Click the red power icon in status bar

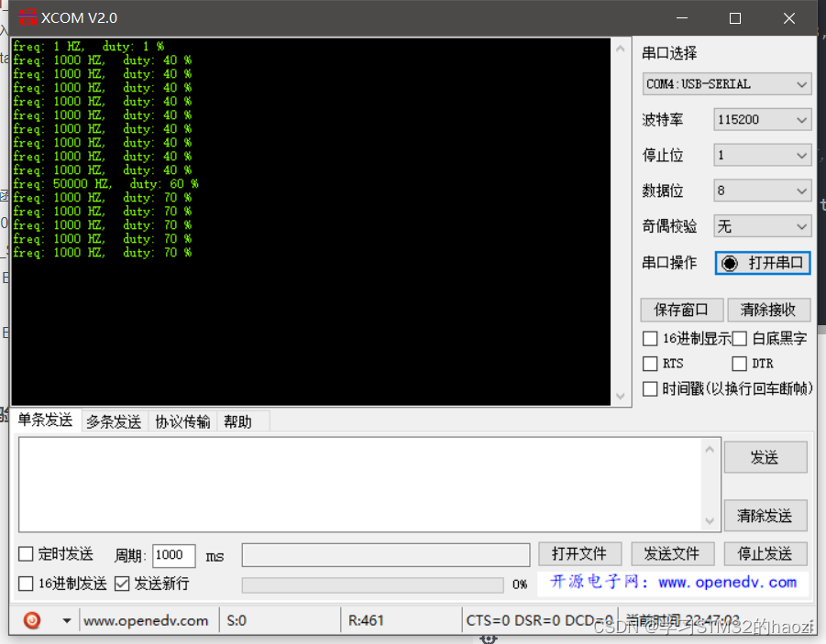(x=31, y=620)
